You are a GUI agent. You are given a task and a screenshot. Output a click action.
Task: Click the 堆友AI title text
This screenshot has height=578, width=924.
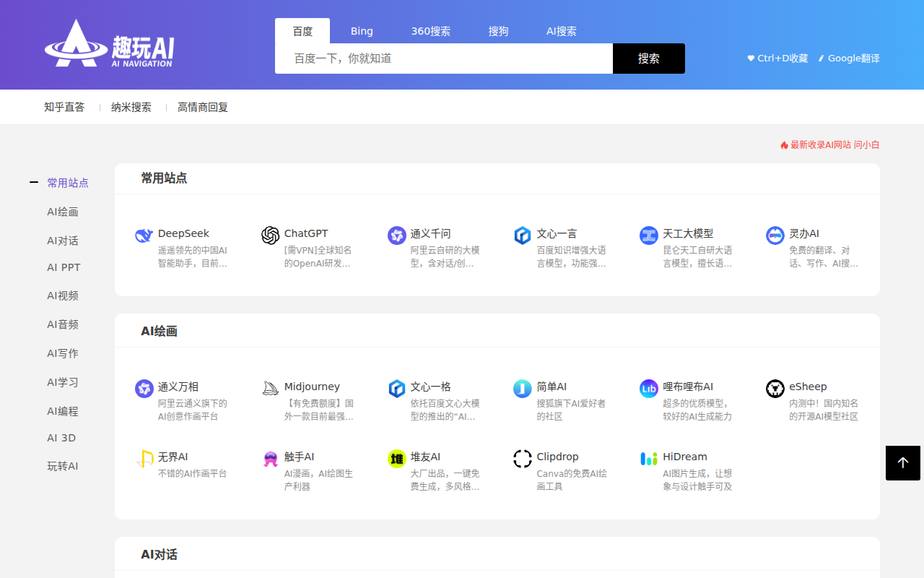(426, 457)
